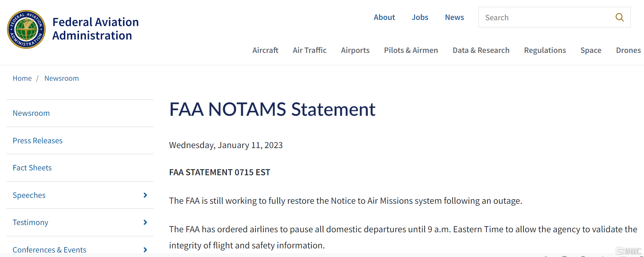Go to the News link
644x257 pixels.
click(x=455, y=17)
